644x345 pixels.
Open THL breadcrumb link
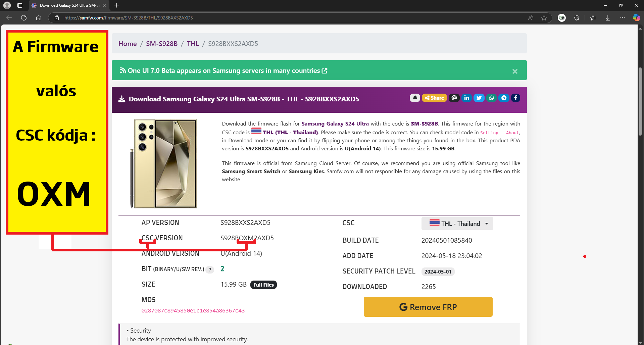pos(193,44)
